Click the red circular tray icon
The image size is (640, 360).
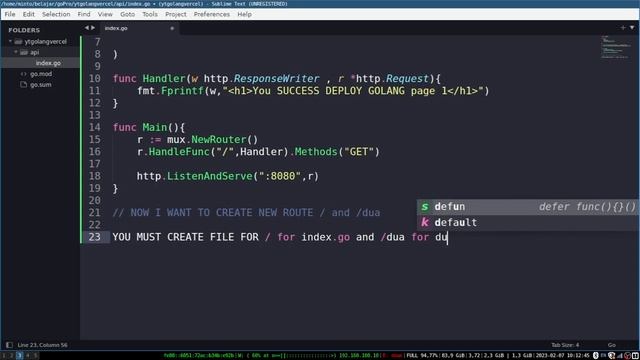(x=627, y=356)
